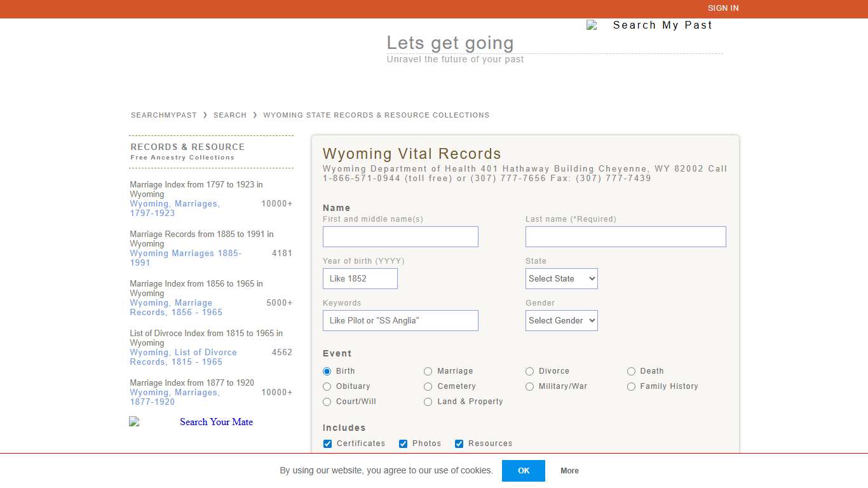This screenshot has width=868, height=488.
Task: Click the SIGN IN link
Action: tap(723, 8)
